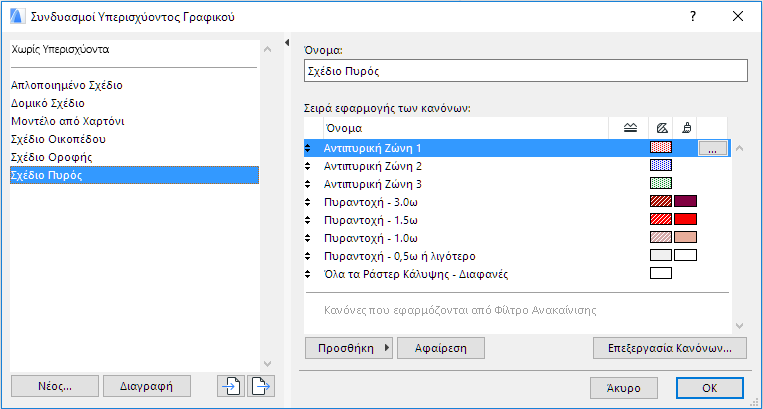763x409 pixels.
Task: Click the dark maroon surface swatch of Πυραντοχή - 3.0ω
Action: (x=685, y=201)
